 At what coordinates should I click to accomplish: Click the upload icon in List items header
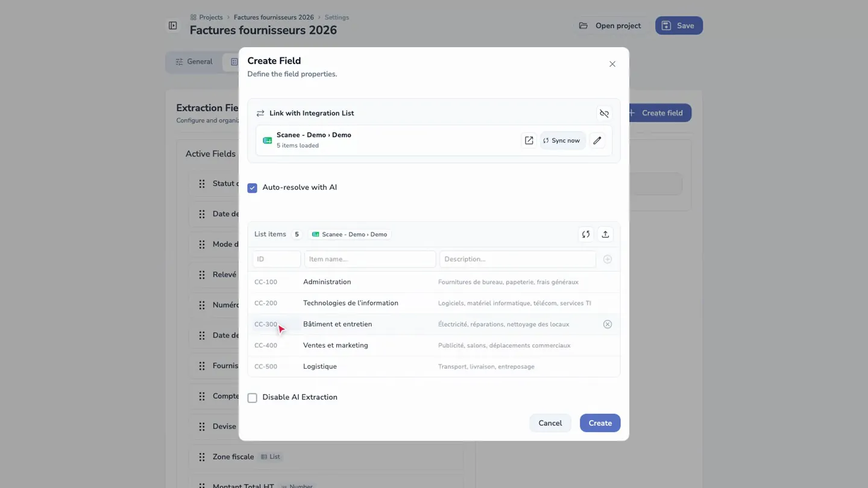pyautogui.click(x=605, y=234)
